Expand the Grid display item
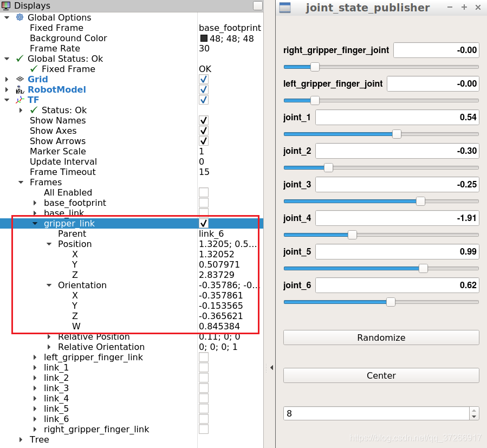The width and height of the screenshot is (487, 448). (x=7, y=79)
